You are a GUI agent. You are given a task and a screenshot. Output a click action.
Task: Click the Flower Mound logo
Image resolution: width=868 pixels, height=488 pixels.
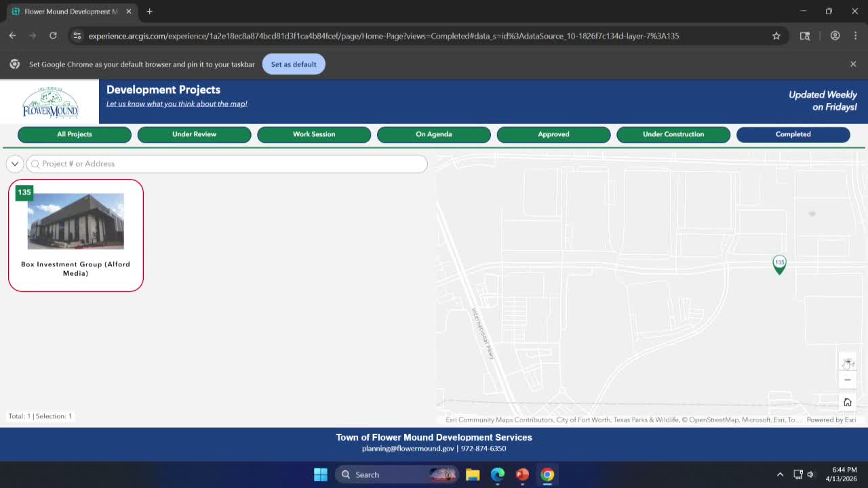coord(50,102)
